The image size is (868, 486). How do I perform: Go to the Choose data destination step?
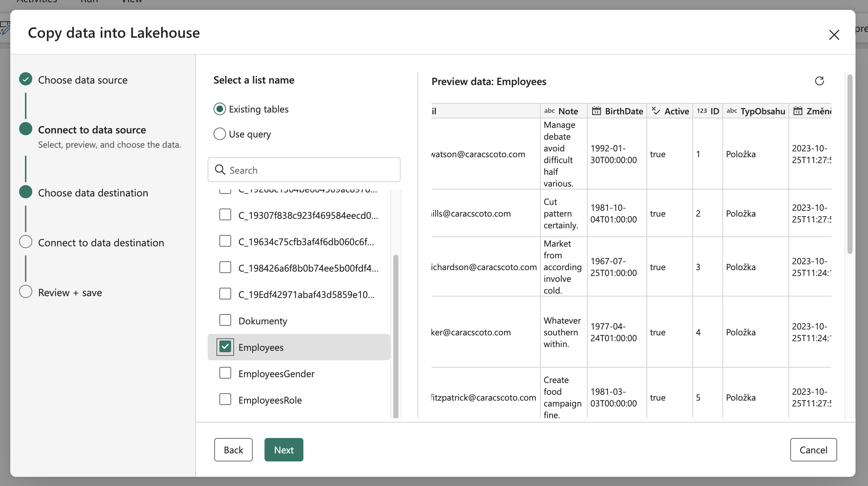[93, 193]
